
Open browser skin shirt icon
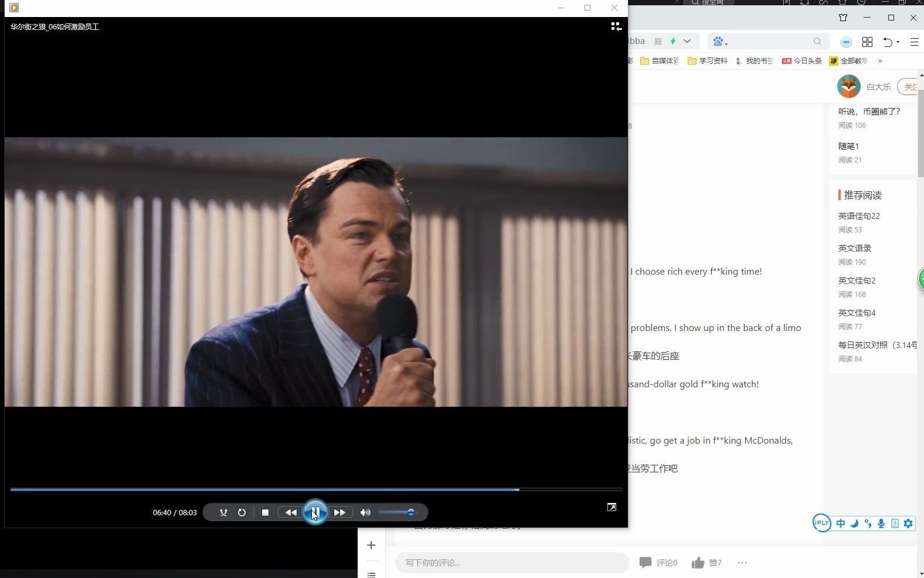coord(843,18)
